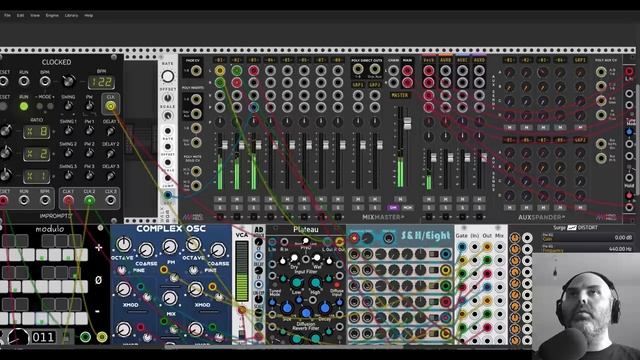Solo MixMaster channel 03

coord(253,208)
